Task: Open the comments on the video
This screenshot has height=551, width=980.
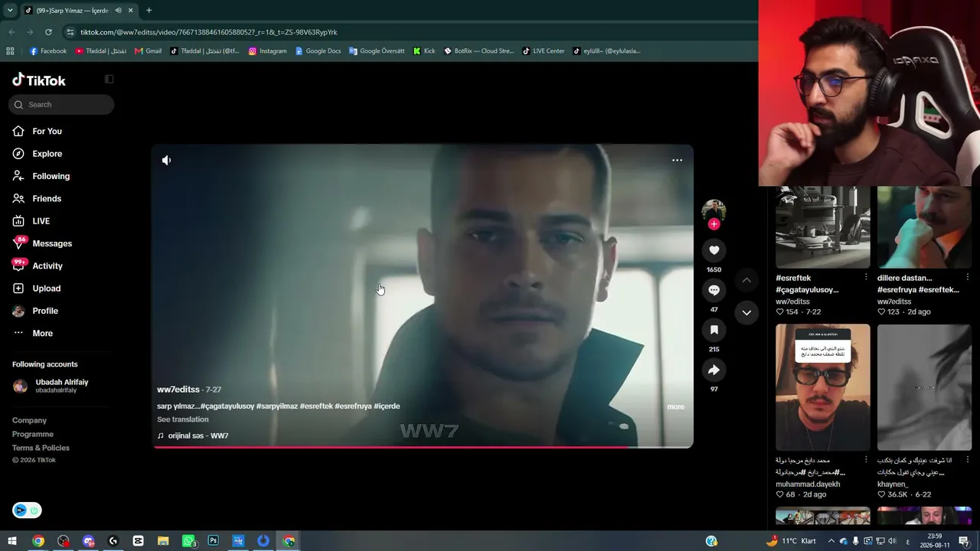Action: click(x=714, y=290)
